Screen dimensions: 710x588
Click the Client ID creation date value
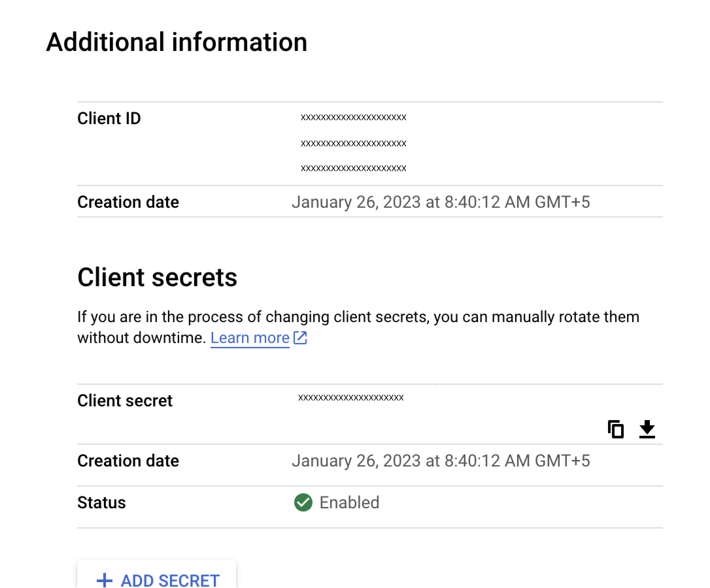point(441,202)
